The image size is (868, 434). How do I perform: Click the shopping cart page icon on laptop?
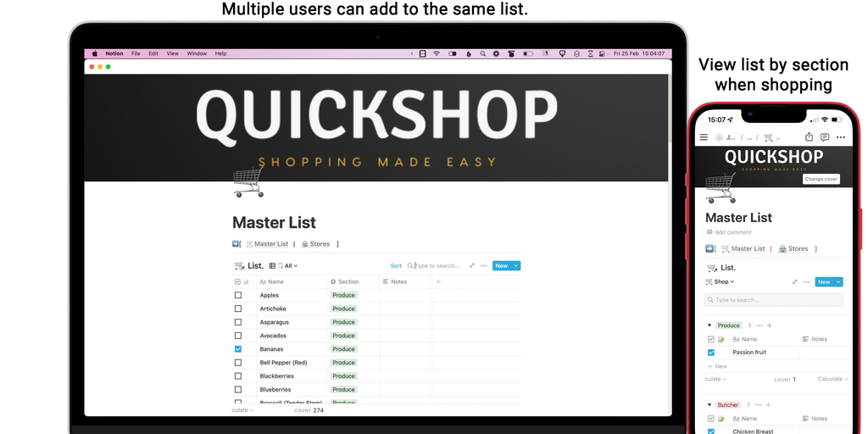pos(248,183)
